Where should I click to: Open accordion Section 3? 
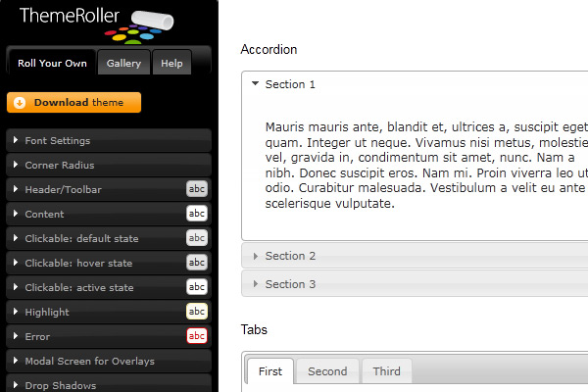[x=415, y=284]
